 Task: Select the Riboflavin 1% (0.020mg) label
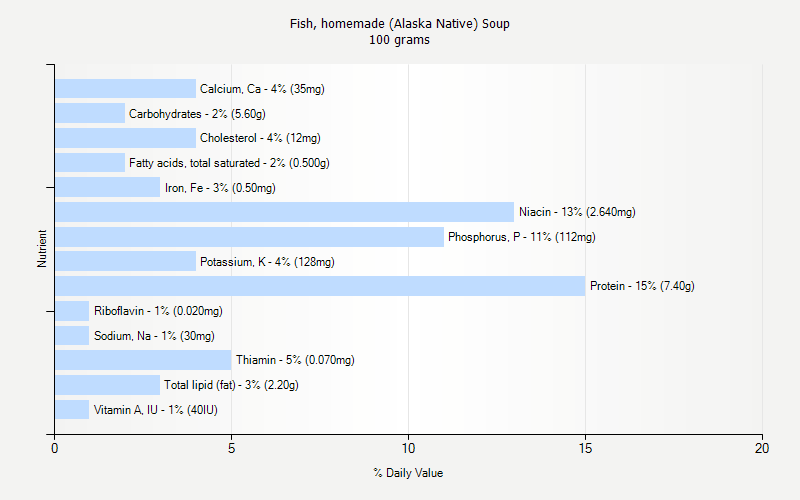(x=158, y=311)
